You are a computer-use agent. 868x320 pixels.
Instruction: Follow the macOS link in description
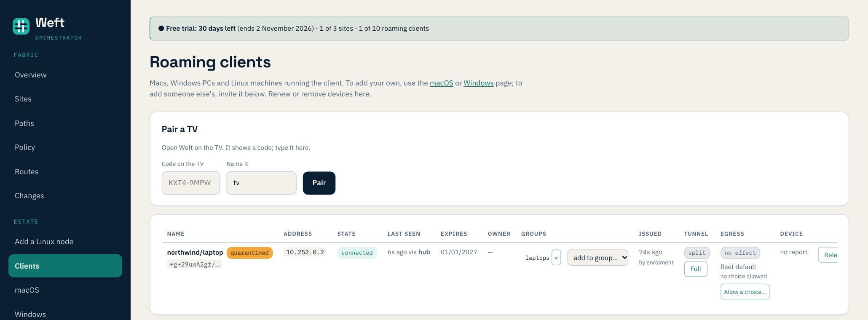441,83
